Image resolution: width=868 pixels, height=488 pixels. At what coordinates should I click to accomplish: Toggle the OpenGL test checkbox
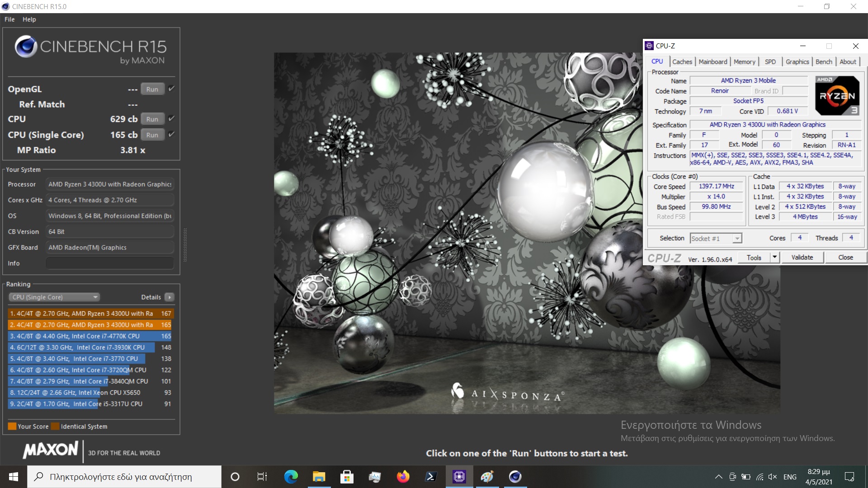(171, 89)
